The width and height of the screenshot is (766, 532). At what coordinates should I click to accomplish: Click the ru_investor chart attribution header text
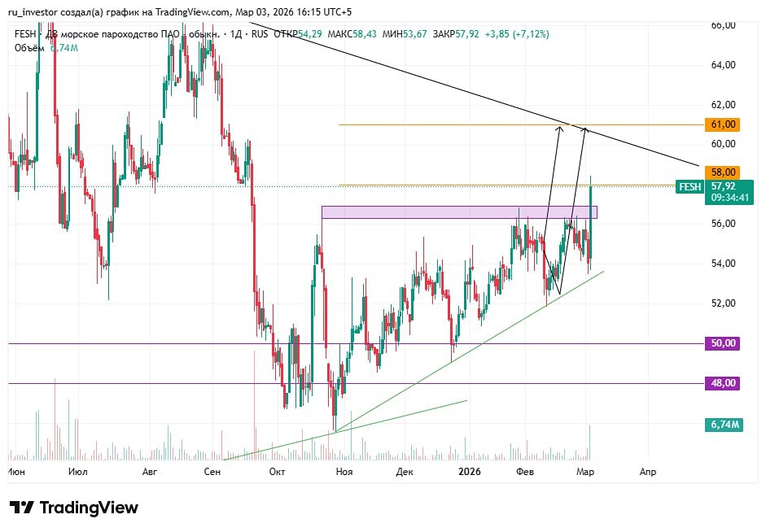[x=180, y=12]
